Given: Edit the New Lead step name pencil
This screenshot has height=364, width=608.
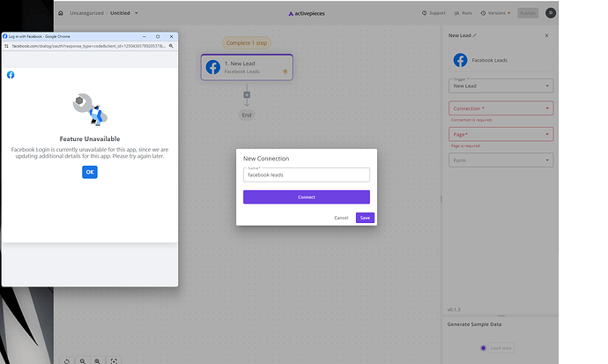Looking at the screenshot, I should point(475,35).
